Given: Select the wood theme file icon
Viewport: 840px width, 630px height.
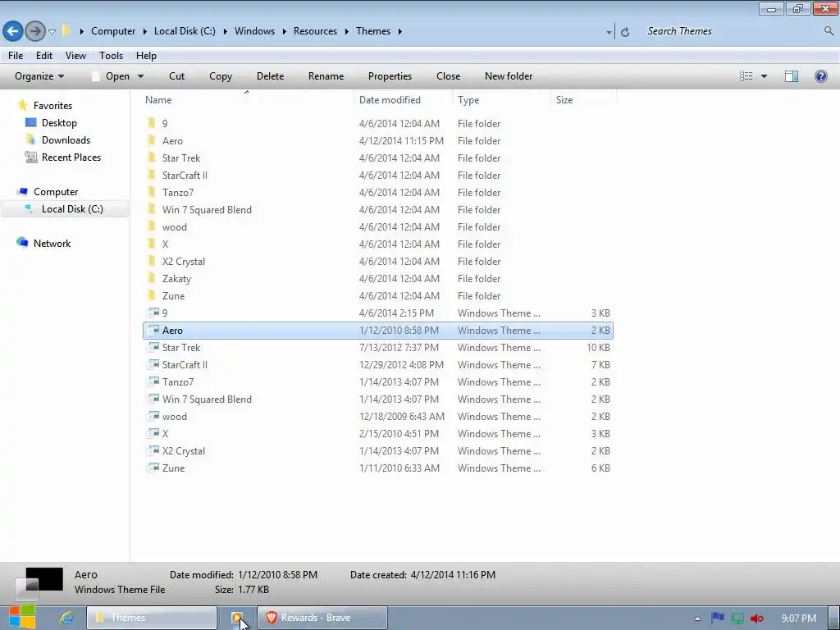Looking at the screenshot, I should click(x=153, y=416).
